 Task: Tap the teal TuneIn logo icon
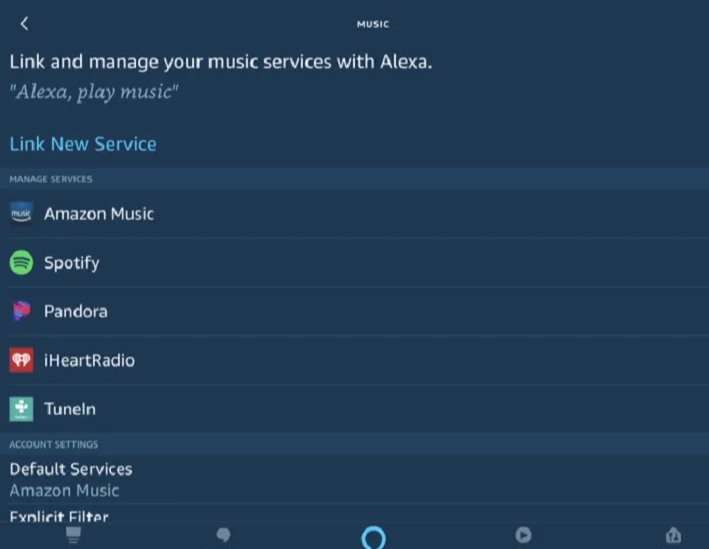(21, 409)
